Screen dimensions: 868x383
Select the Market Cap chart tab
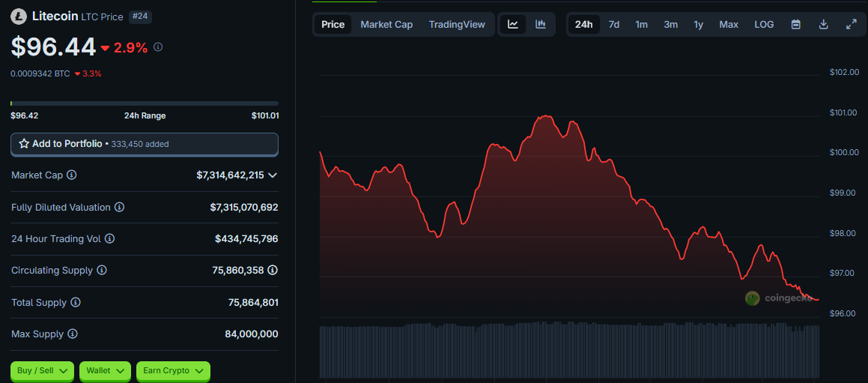[x=386, y=25]
